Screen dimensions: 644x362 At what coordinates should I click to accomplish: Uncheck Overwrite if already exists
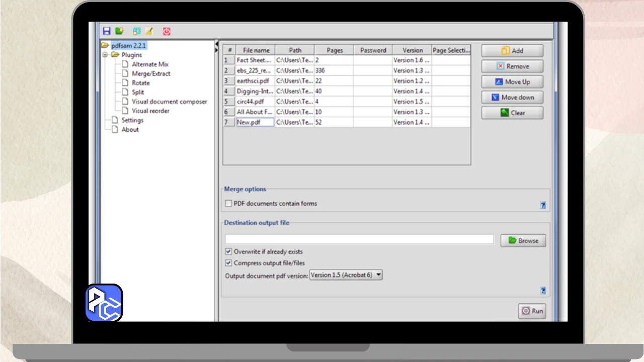click(x=228, y=251)
